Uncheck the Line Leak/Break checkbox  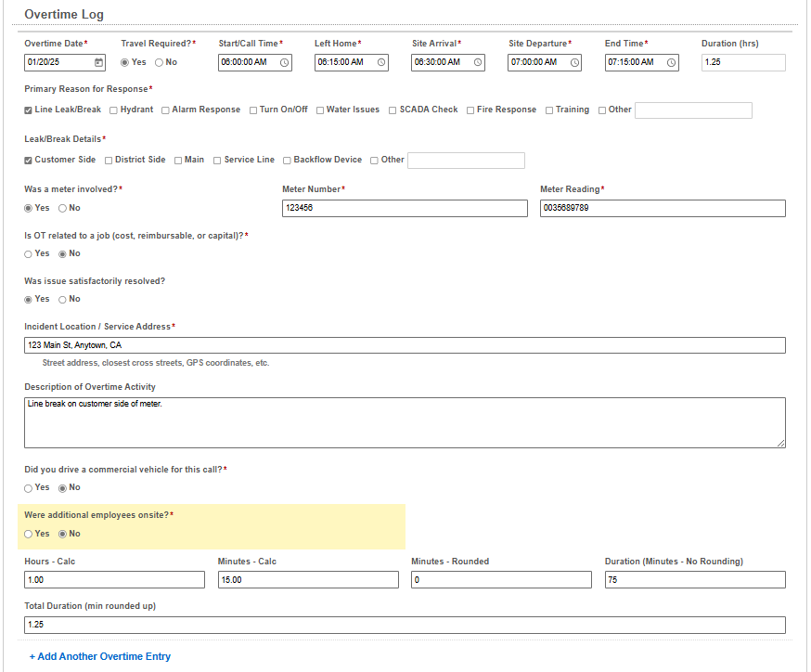point(28,110)
